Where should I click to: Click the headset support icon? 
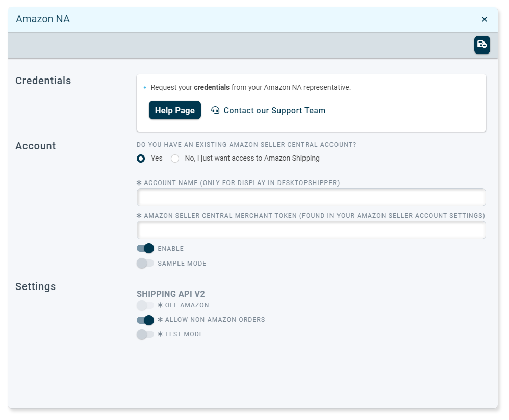tap(215, 110)
